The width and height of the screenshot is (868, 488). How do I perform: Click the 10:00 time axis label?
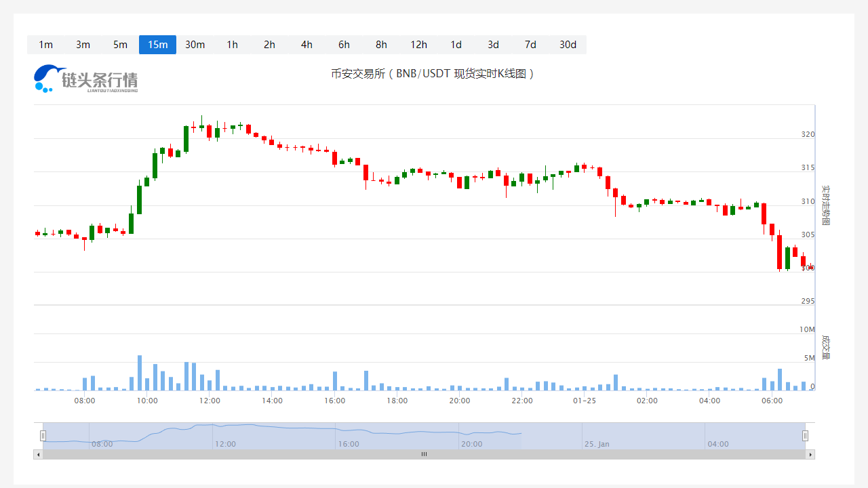tap(147, 401)
